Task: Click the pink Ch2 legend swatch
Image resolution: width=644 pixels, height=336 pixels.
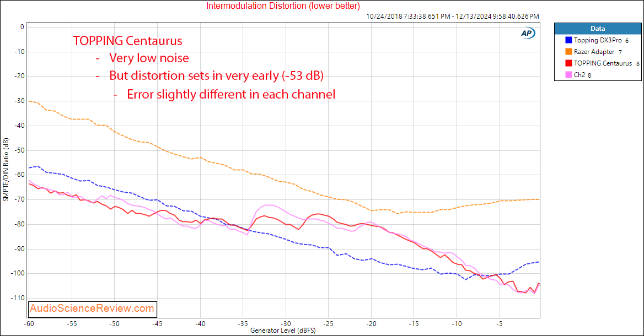Action: coord(569,75)
